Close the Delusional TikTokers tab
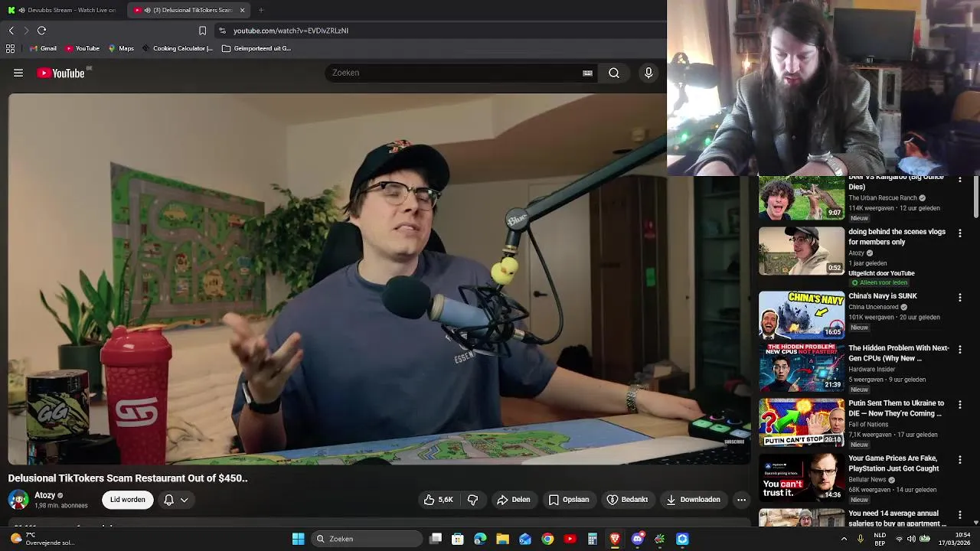The height and width of the screenshot is (551, 980). (x=242, y=10)
